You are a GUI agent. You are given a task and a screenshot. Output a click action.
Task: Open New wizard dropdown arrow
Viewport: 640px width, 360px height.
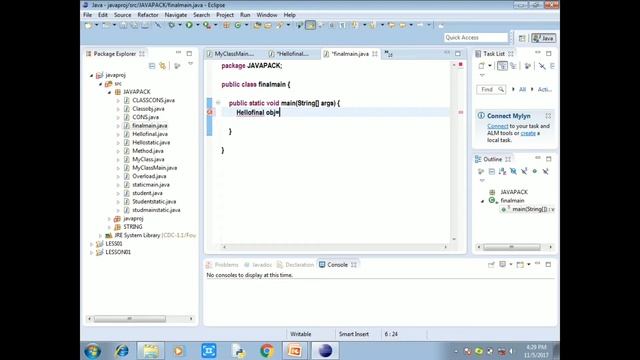96,25
